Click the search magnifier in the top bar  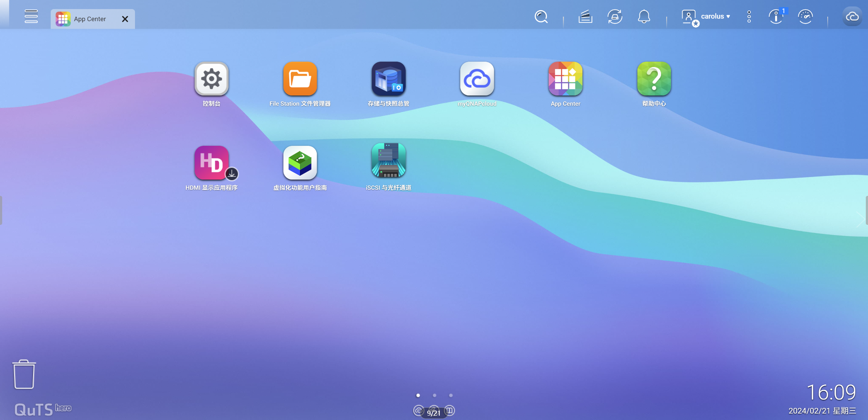[541, 17]
